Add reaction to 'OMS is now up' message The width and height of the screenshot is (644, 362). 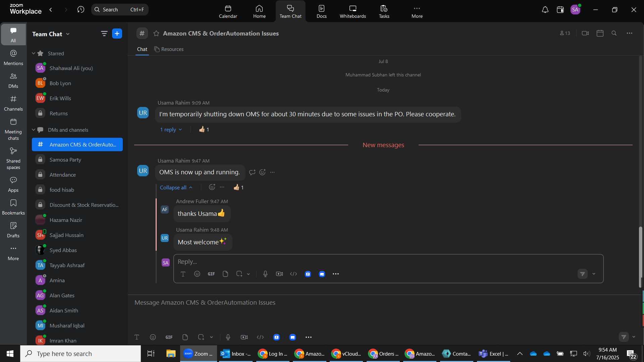click(263, 172)
